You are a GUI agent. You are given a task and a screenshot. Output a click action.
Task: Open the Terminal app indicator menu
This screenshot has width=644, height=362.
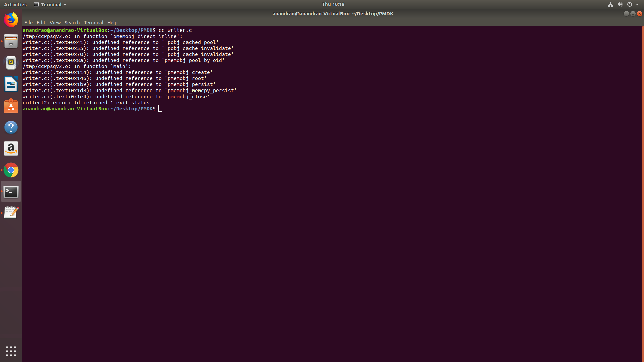coord(50,4)
